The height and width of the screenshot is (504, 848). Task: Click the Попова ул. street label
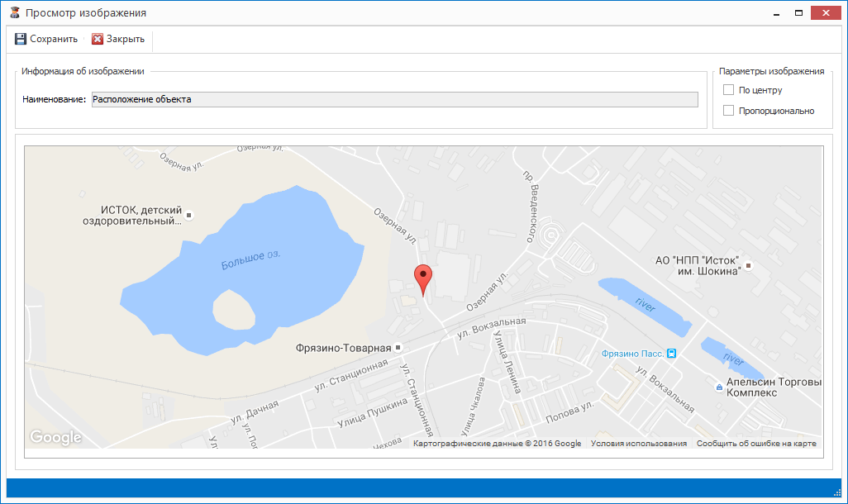[569, 412]
